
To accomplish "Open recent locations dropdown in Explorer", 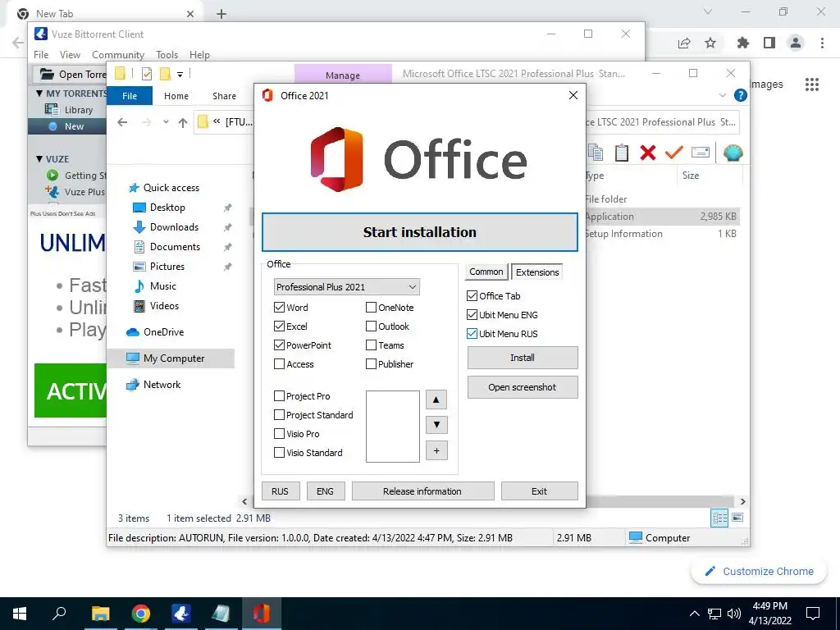I will [x=166, y=122].
